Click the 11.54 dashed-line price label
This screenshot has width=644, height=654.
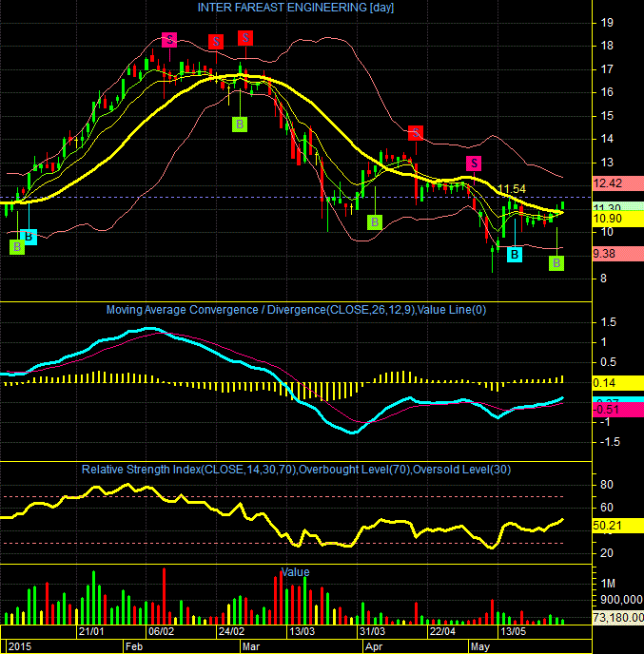pos(512,189)
